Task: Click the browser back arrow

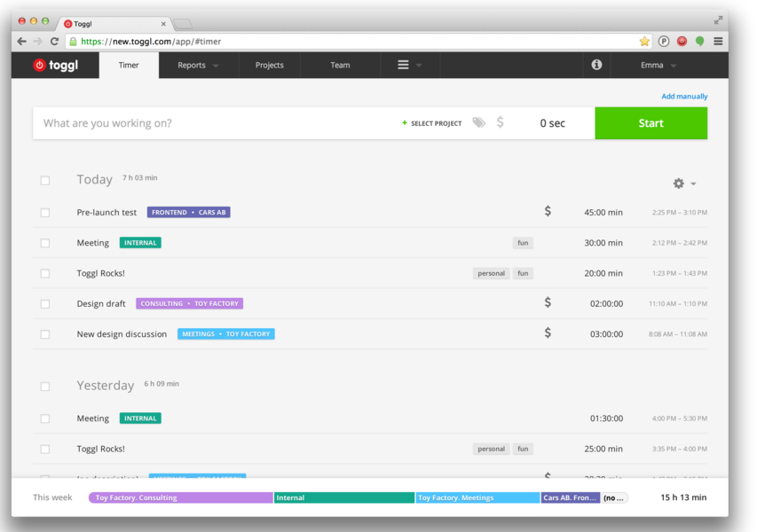Action: pyautogui.click(x=21, y=42)
